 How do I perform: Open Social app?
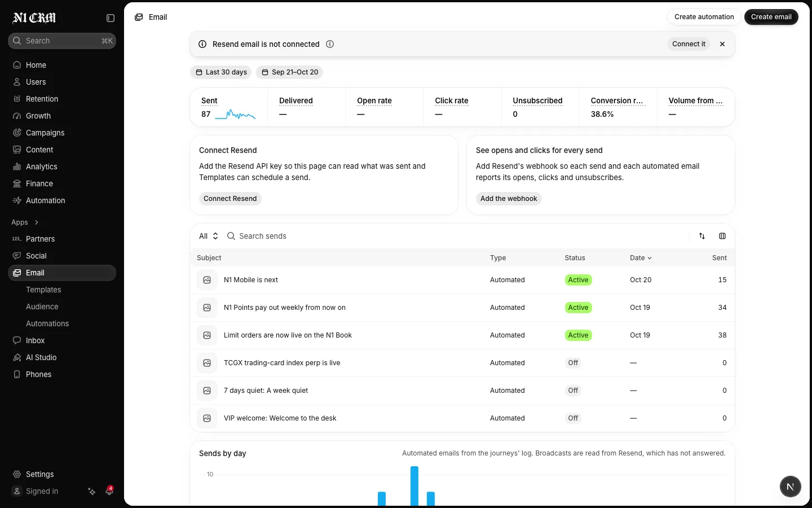pos(62,256)
